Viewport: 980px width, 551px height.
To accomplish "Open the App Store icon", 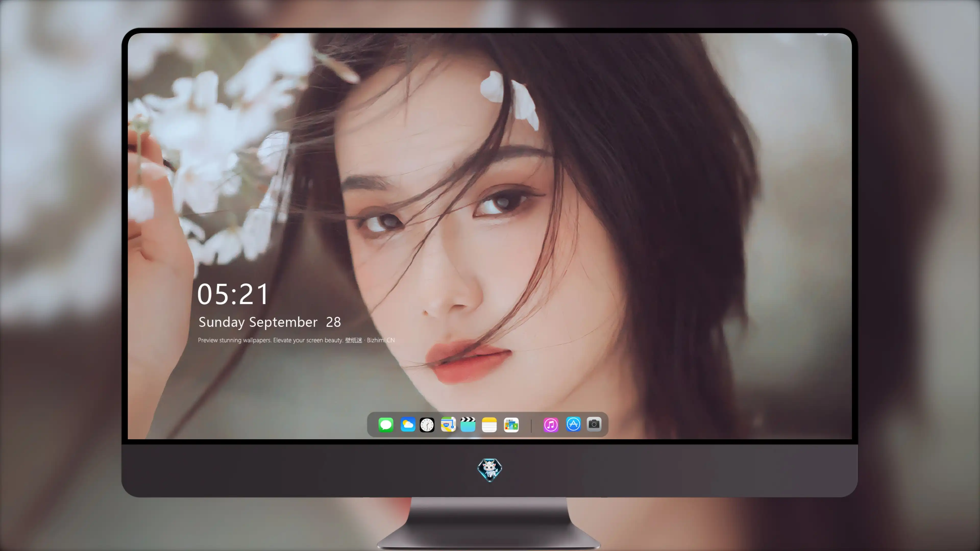I will click(573, 424).
